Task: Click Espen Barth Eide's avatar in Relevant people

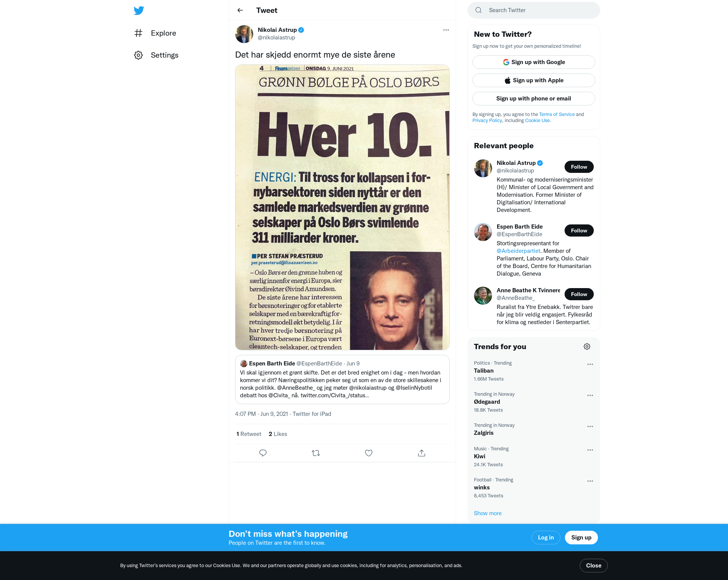Action: tap(483, 232)
